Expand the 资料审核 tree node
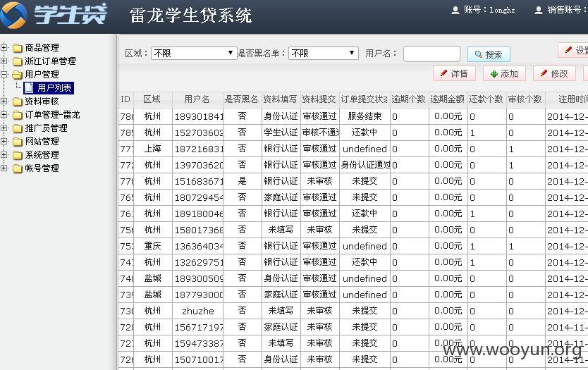The image size is (588, 370). tap(4, 101)
